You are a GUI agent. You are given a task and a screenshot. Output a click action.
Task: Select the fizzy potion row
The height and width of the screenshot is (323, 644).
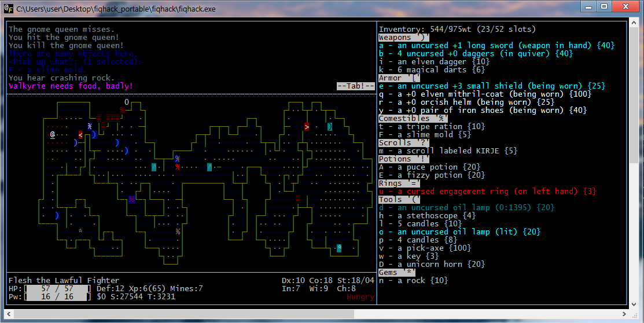tap(432, 175)
